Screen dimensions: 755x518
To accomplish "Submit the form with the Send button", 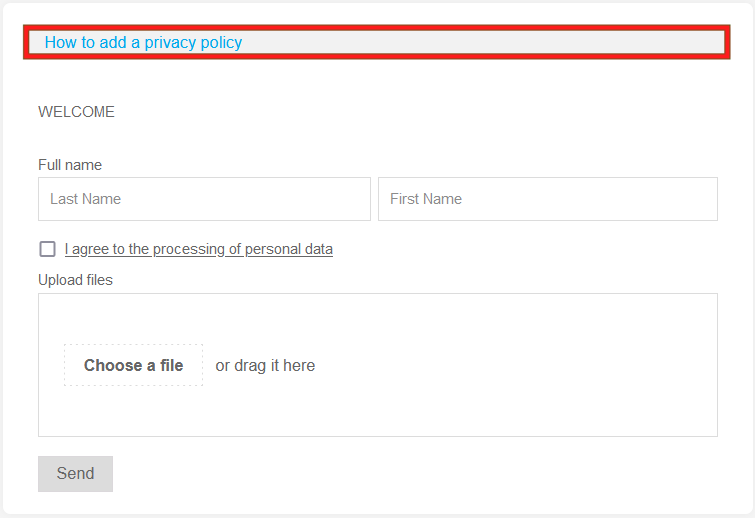I will coord(75,474).
